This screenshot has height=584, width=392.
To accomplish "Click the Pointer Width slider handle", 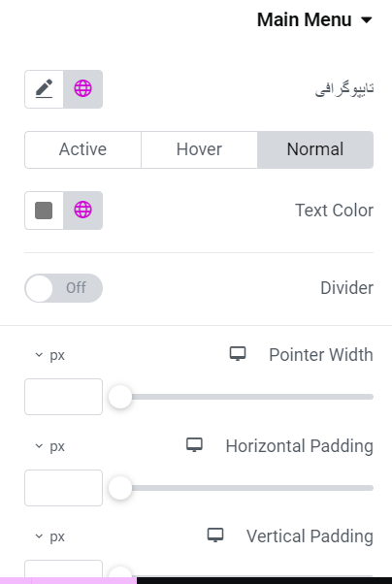I will 120,397.
